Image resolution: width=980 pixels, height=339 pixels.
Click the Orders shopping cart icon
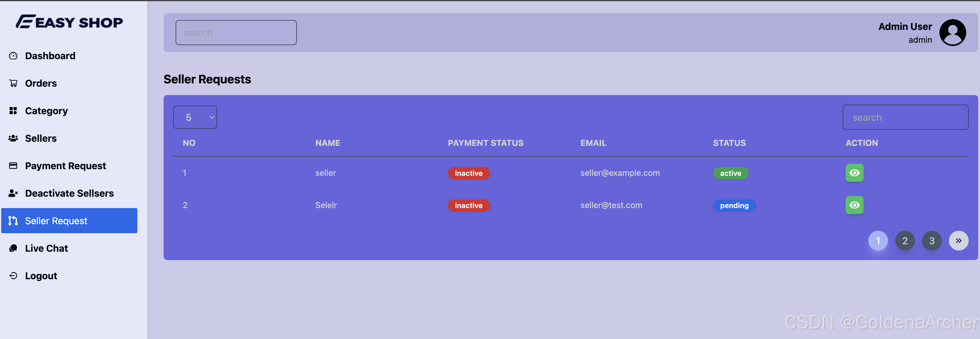pos(13,83)
